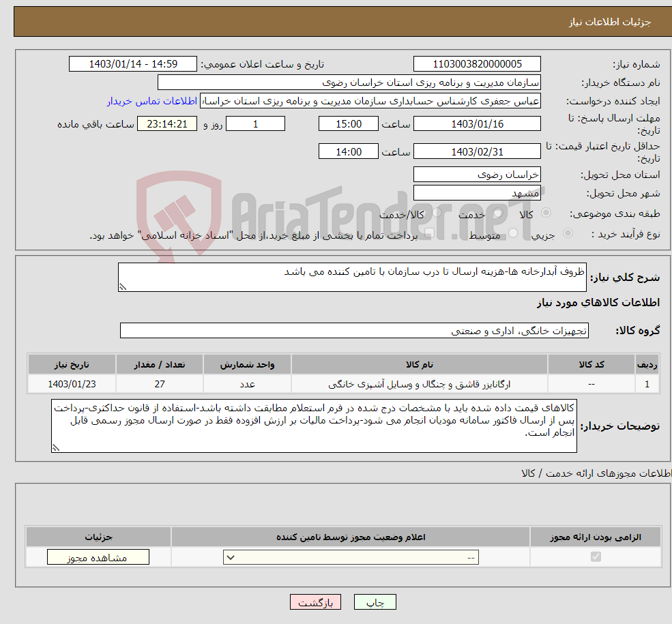This screenshot has width=672, height=624.
Task: Click the general need description textarea
Action: 352,277
